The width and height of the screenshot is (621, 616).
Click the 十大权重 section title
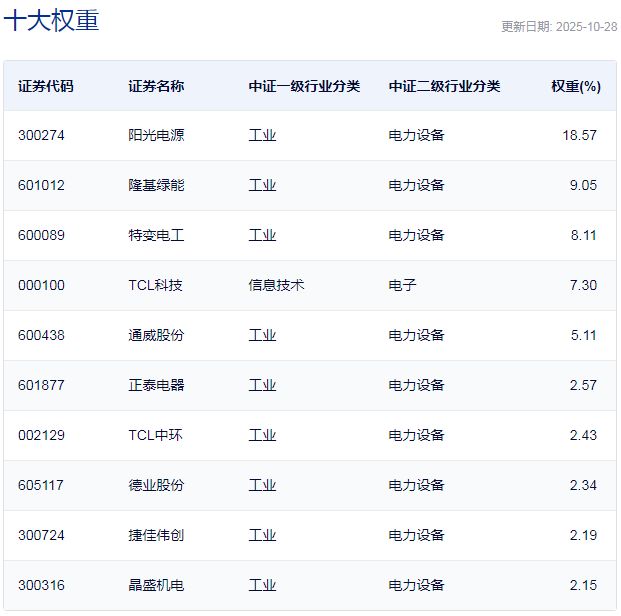(x=52, y=20)
